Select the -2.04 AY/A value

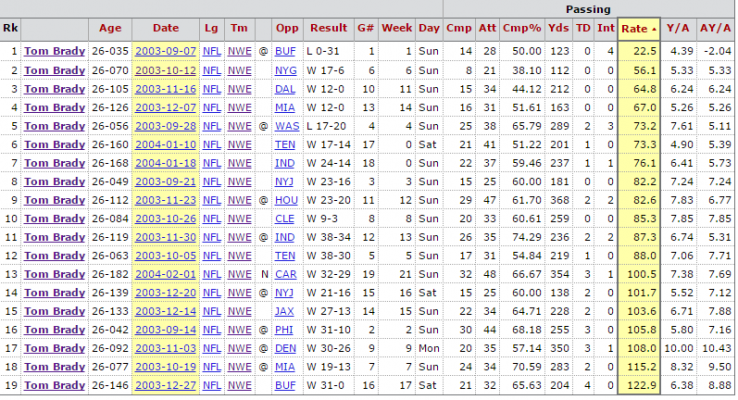(x=717, y=51)
